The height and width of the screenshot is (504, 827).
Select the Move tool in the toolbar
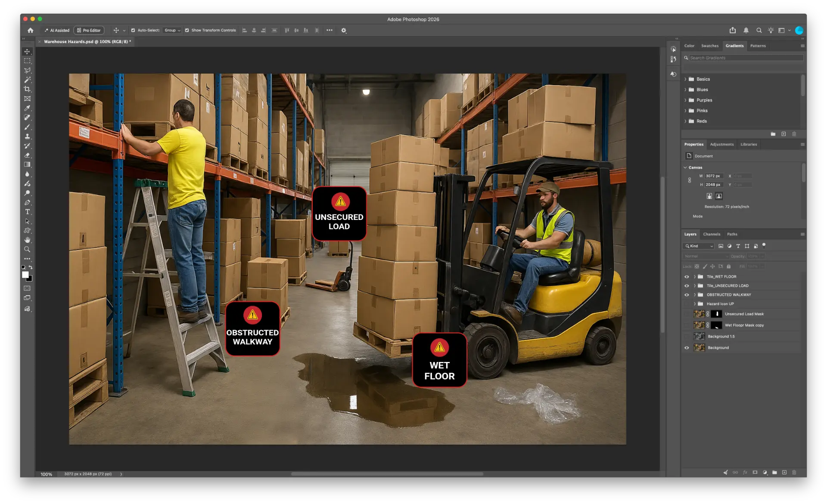coord(27,52)
